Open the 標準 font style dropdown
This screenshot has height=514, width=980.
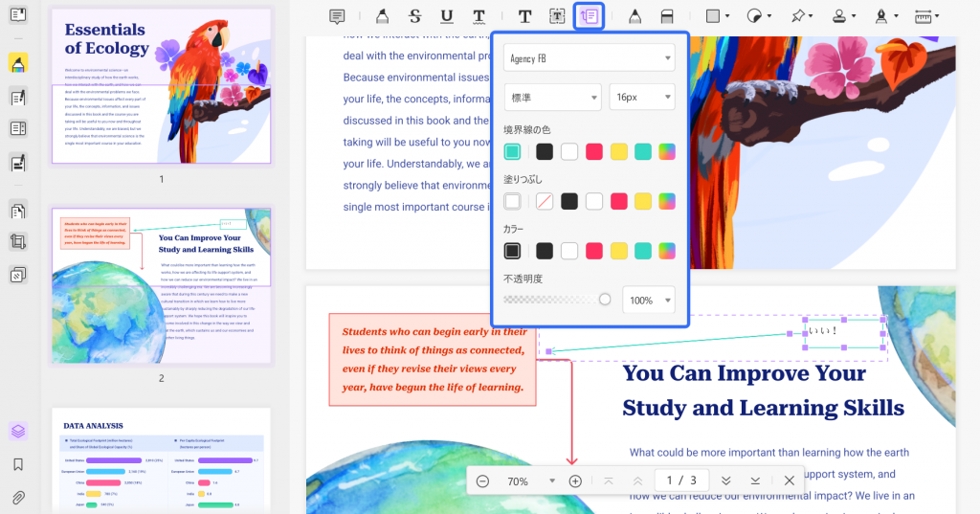552,98
